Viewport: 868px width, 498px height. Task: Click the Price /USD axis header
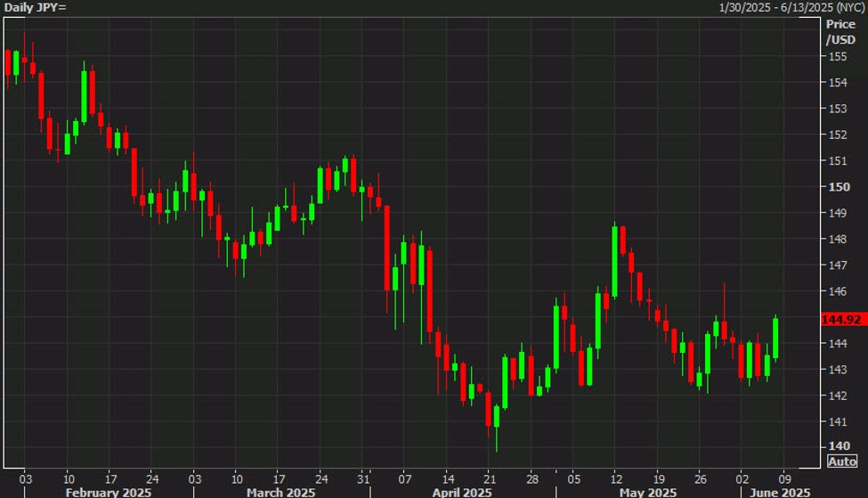840,32
